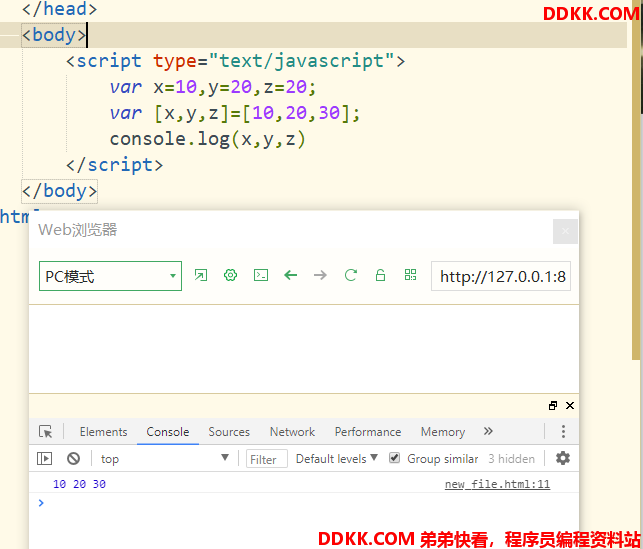Screen dimensions: 643x549
Task: Switch to the Memory tab
Action: [x=443, y=432]
